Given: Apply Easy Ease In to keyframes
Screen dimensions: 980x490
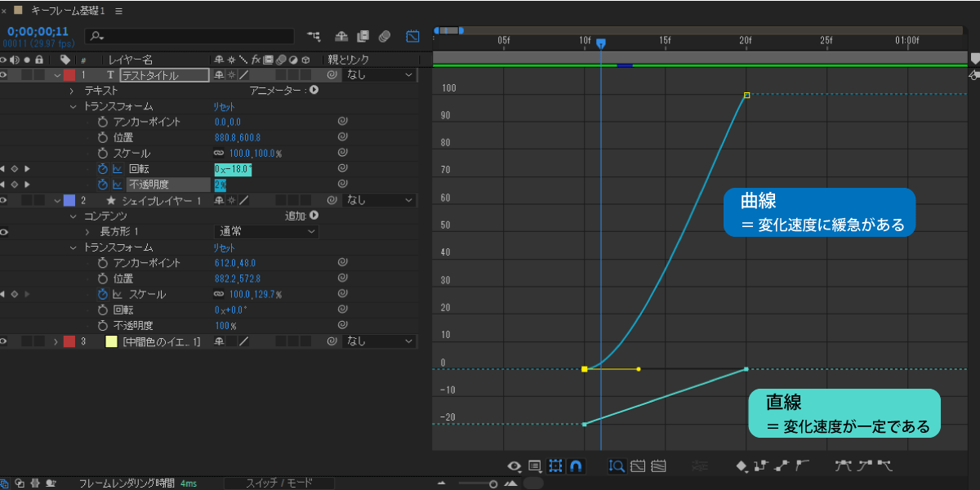Looking at the screenshot, I should tap(864, 466).
